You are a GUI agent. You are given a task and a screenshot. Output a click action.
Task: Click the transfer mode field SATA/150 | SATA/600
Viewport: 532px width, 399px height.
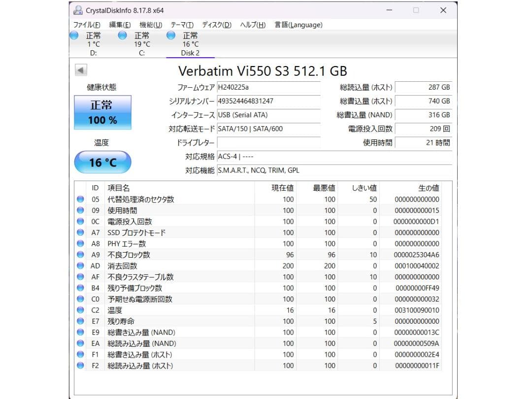tap(268, 129)
